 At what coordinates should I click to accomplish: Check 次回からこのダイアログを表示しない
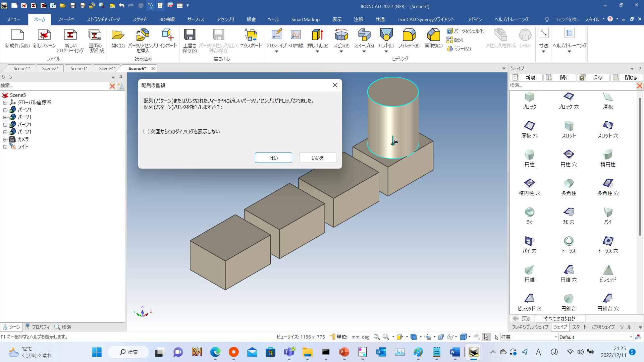pyautogui.click(x=146, y=131)
